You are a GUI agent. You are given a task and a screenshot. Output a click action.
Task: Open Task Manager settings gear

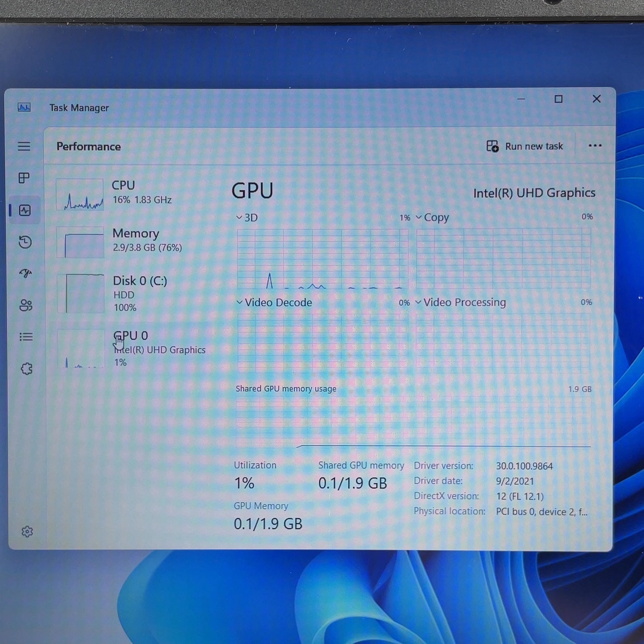pyautogui.click(x=27, y=532)
